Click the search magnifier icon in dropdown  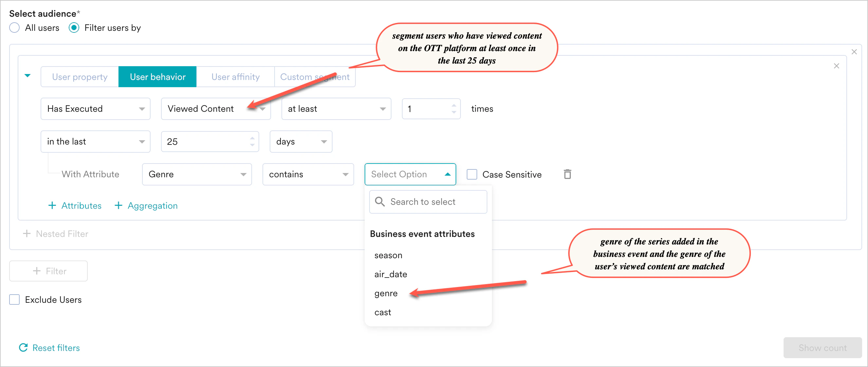pyautogui.click(x=380, y=202)
